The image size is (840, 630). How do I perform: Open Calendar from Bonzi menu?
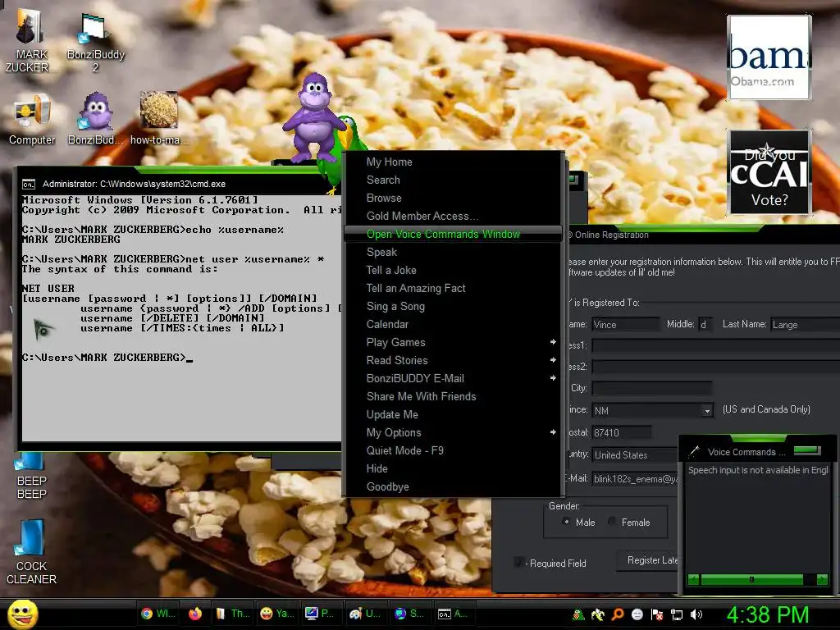click(453, 324)
